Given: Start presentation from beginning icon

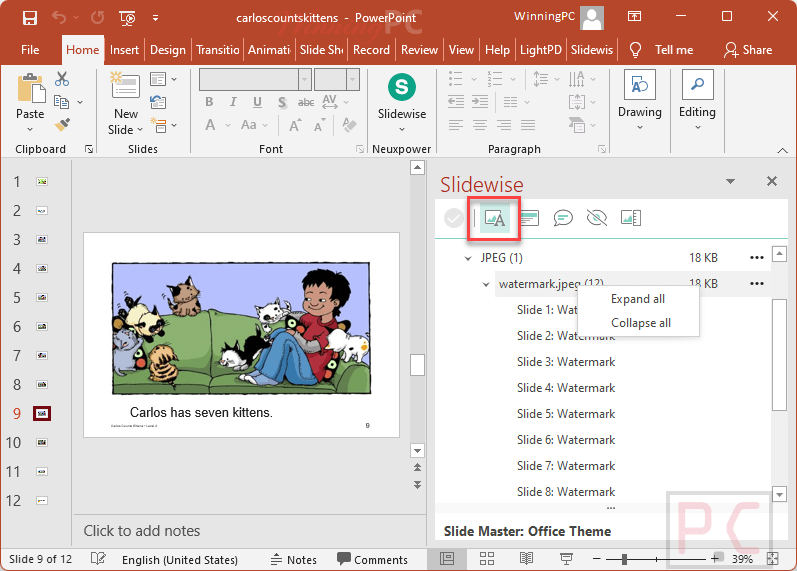Looking at the screenshot, I should click(127, 18).
